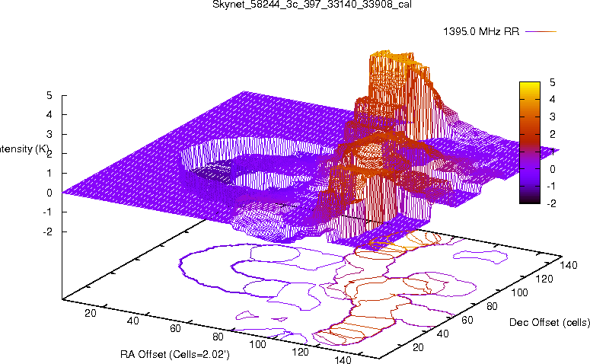Click the 100 tick on the RA Offset axis
The width and height of the screenshot is (590, 364).
[258, 344]
